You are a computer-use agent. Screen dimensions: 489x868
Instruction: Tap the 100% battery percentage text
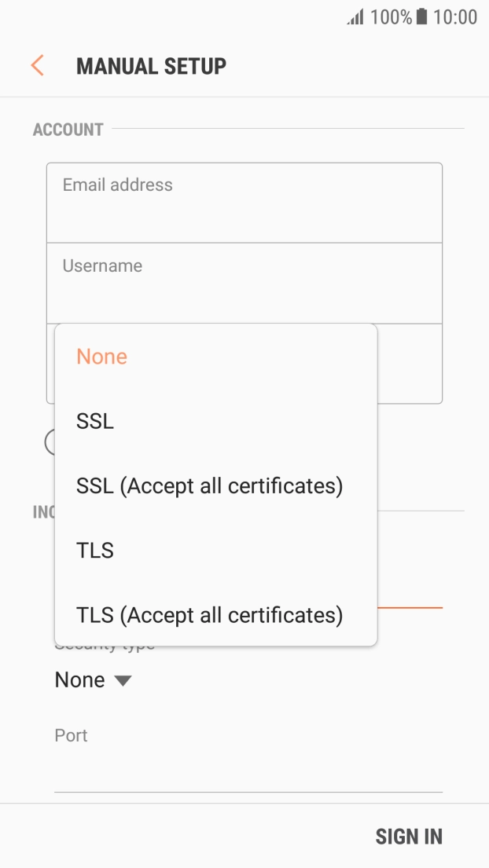point(391,17)
